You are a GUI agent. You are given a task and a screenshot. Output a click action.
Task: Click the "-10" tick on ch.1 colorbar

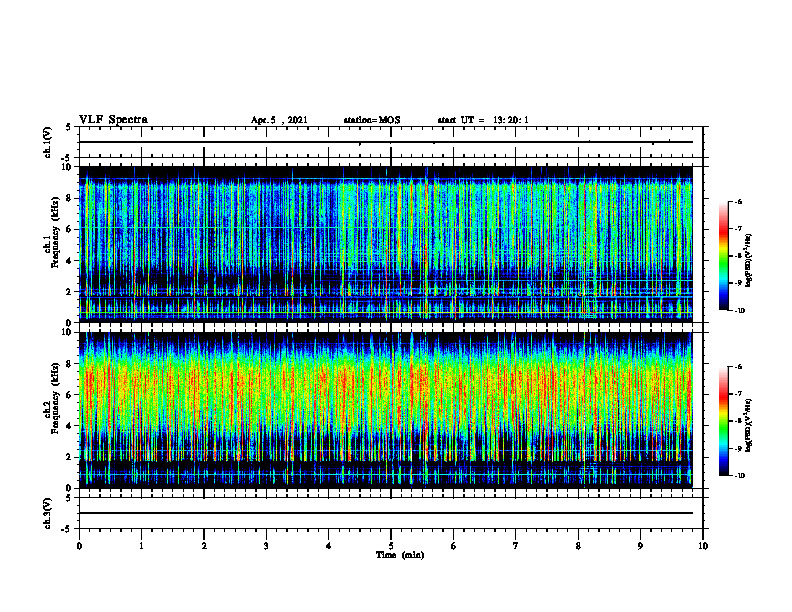pyautogui.click(x=740, y=311)
